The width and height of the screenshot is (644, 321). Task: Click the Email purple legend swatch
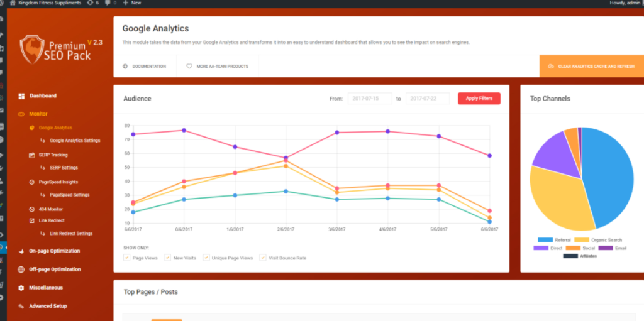[x=606, y=248]
